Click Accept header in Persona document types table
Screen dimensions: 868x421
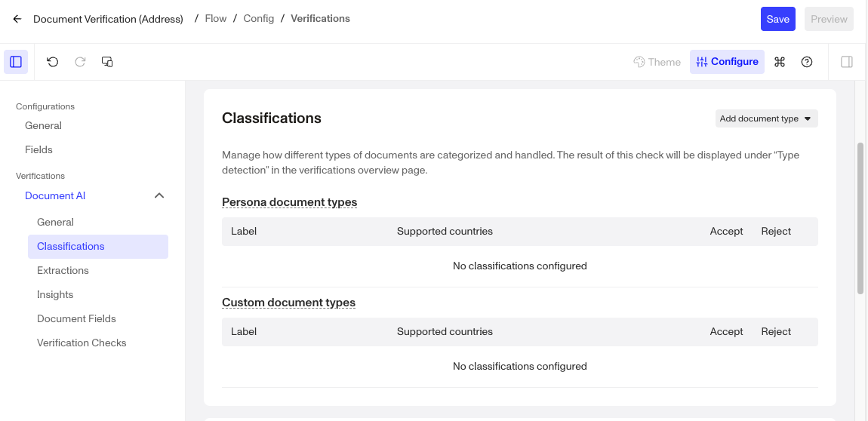pos(726,231)
